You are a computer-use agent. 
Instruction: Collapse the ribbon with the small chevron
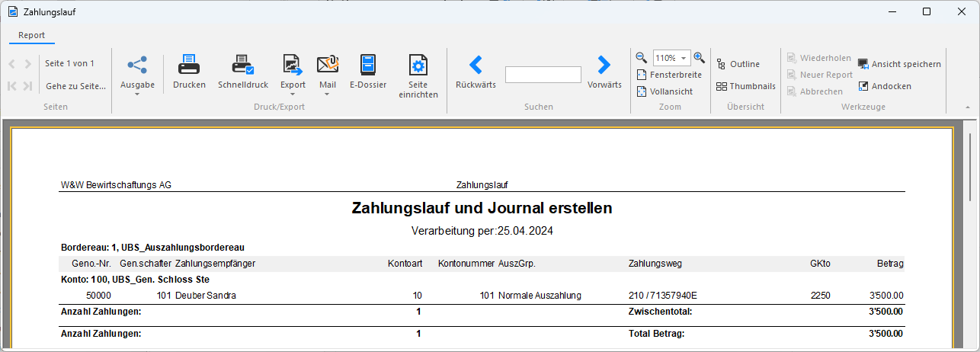[967, 107]
